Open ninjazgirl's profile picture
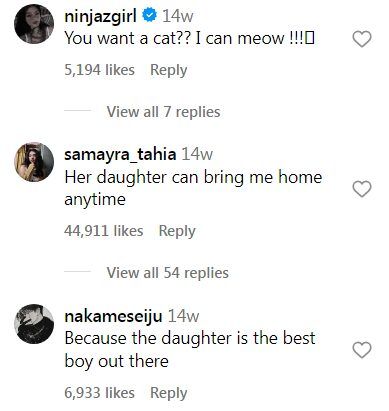Screen dimensions: 389x411 point(34,24)
